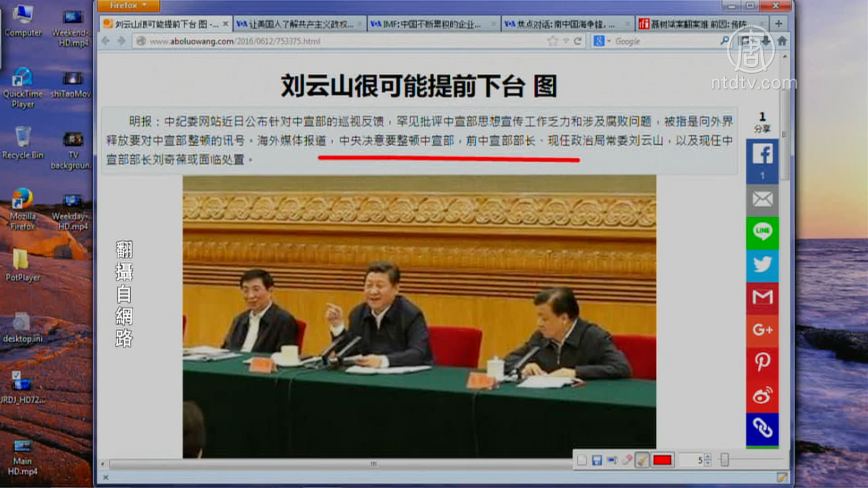Open the Firefox menu dropdown
This screenshot has height=488, width=868.
(x=128, y=5)
